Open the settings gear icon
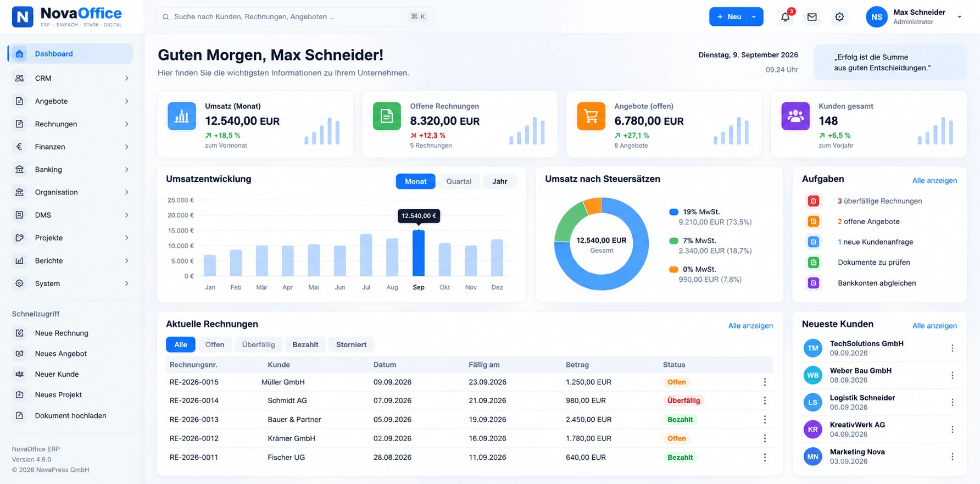 coord(839,17)
